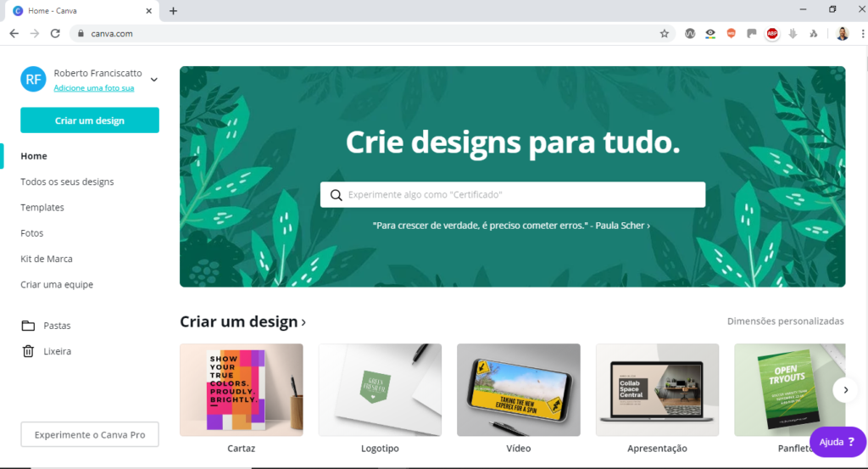Open Chrome profile picture menu
Image resolution: width=868 pixels, height=469 pixels.
tap(842, 34)
